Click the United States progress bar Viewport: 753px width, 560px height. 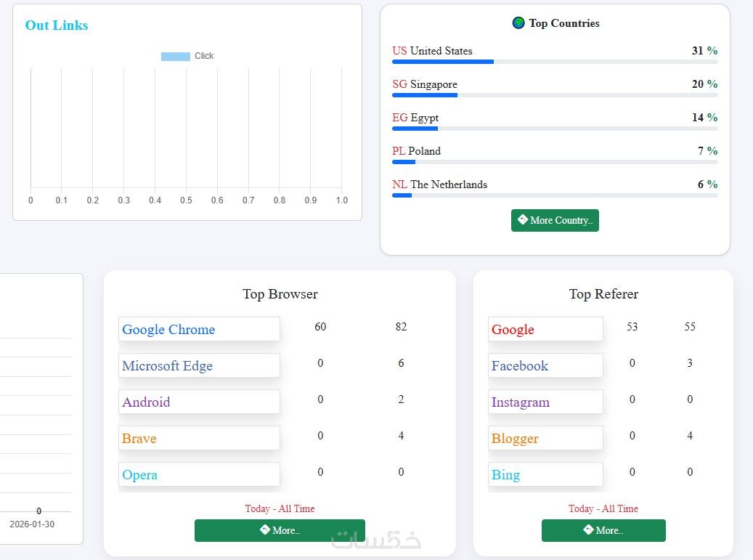tap(555, 62)
